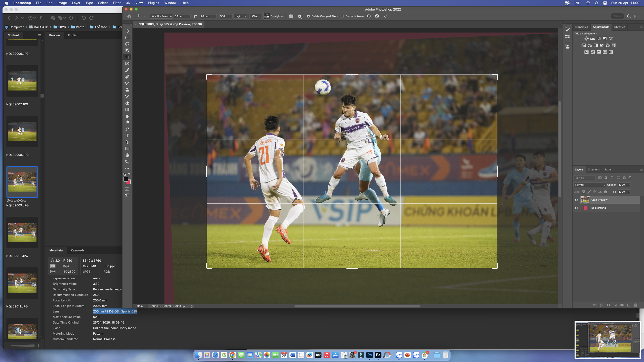The width and height of the screenshot is (644, 362).
Task: Open the layer blend mode Normal dropdown
Action: (x=590, y=185)
